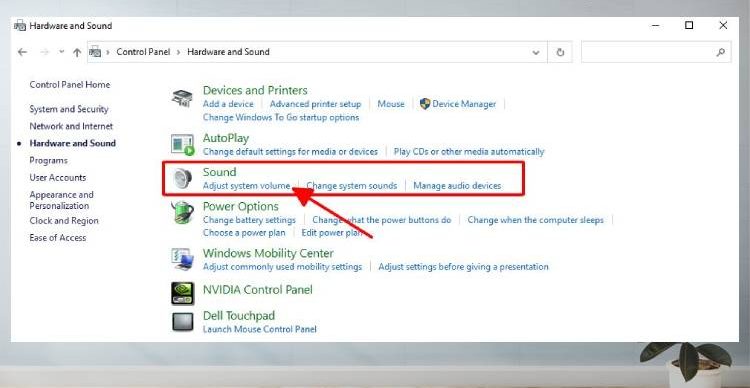Click Change battery settings
Viewport: 750px width, 388px height.
249,220
